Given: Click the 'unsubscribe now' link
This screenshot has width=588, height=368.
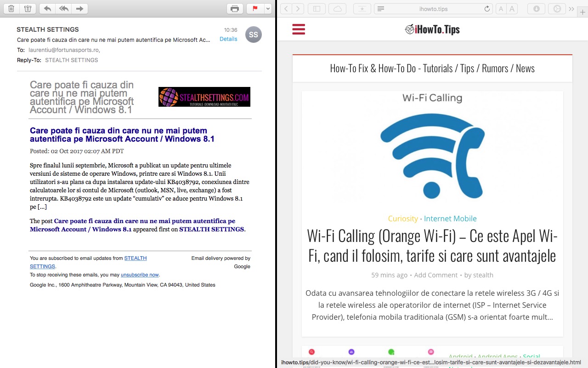Looking at the screenshot, I should coord(140,275).
